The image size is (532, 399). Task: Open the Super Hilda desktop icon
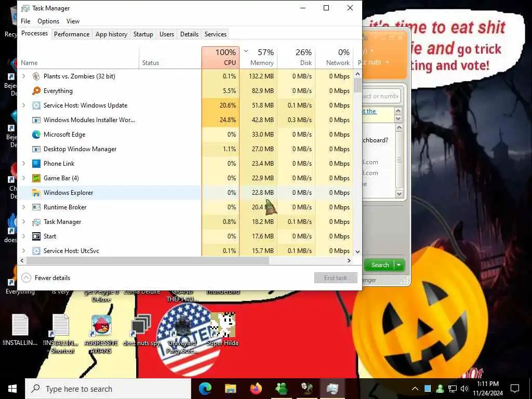click(222, 329)
